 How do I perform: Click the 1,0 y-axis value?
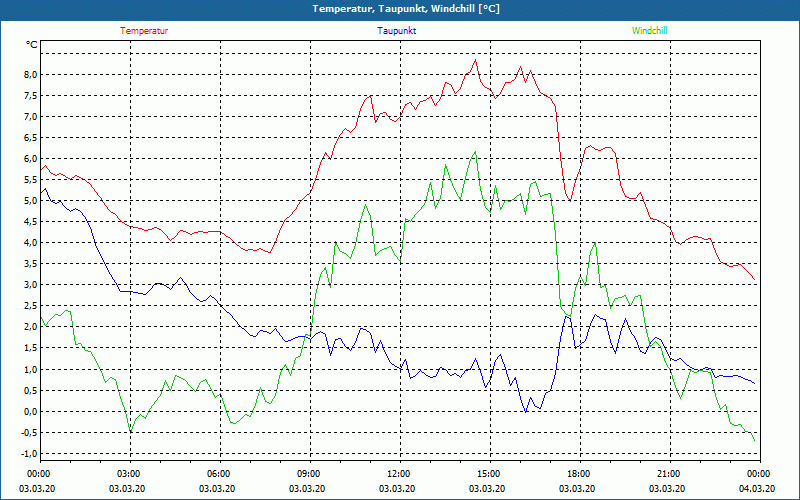coord(30,369)
